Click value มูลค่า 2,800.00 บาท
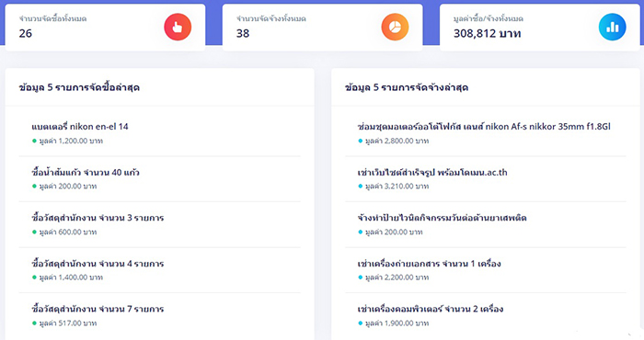The width and height of the screenshot is (644, 340). click(x=397, y=142)
